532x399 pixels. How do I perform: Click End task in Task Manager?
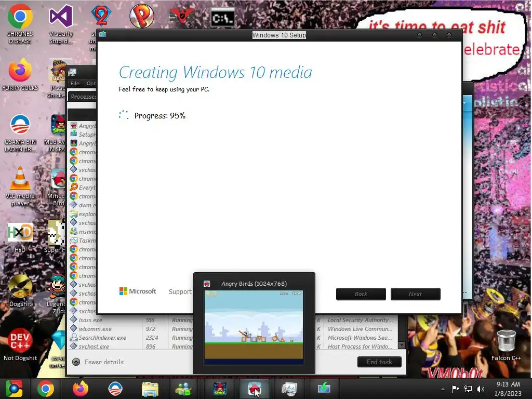pos(379,362)
